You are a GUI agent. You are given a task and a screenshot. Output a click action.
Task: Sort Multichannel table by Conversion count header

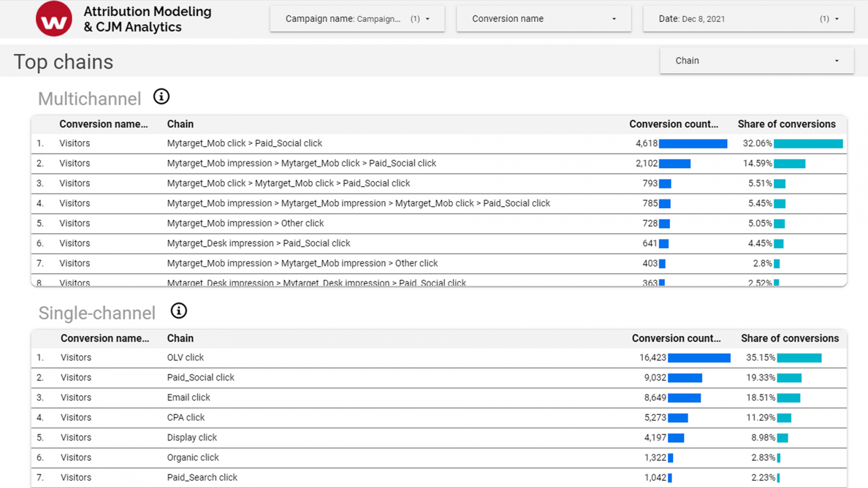(x=673, y=124)
